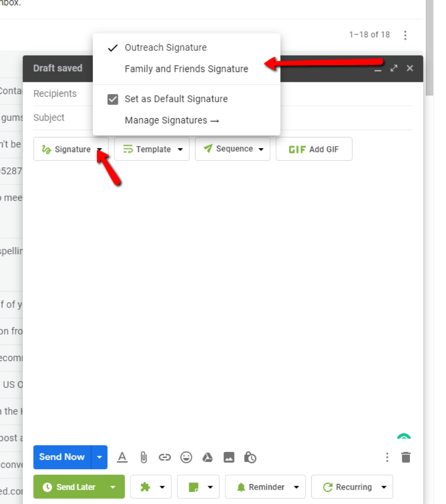The image size is (446, 504).
Task: Click the insert link icon
Action: point(165,457)
